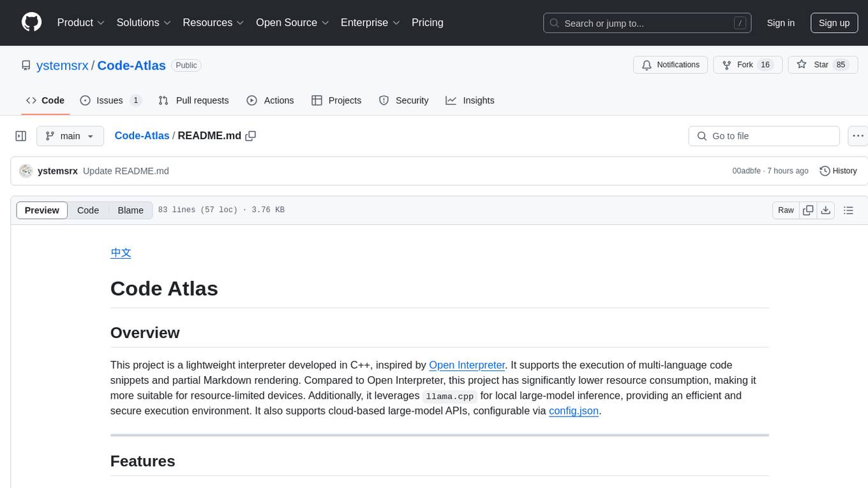View the fork count 16
Screen dimensions: 868x488
(765, 65)
